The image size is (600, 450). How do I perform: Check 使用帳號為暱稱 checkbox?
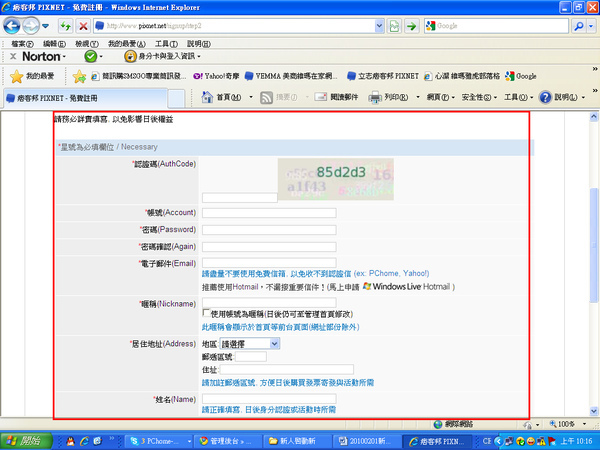pyautogui.click(x=206, y=313)
